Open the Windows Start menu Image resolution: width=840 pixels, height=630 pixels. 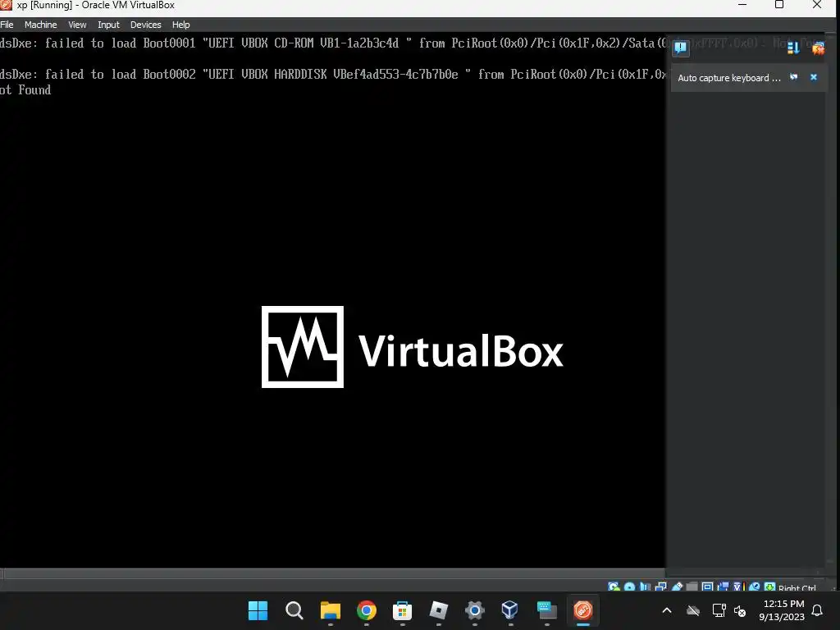[x=258, y=610]
